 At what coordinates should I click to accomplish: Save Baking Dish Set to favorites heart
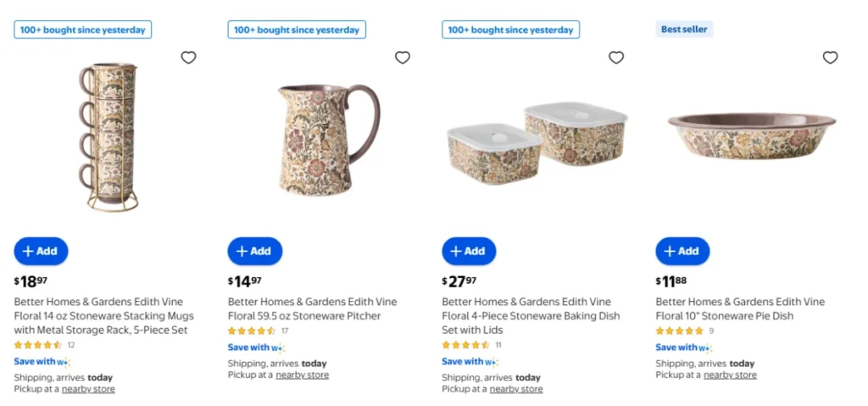tap(616, 58)
